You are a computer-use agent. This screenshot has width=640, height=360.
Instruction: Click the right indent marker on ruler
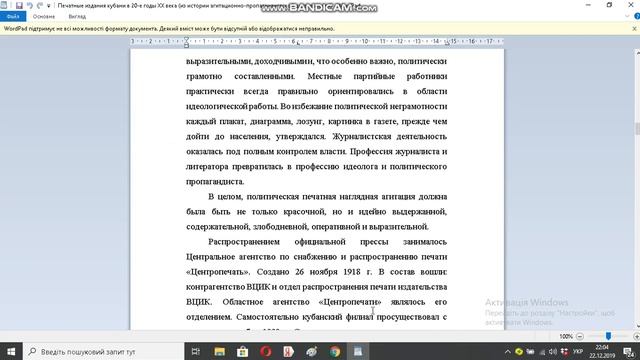click(x=447, y=43)
